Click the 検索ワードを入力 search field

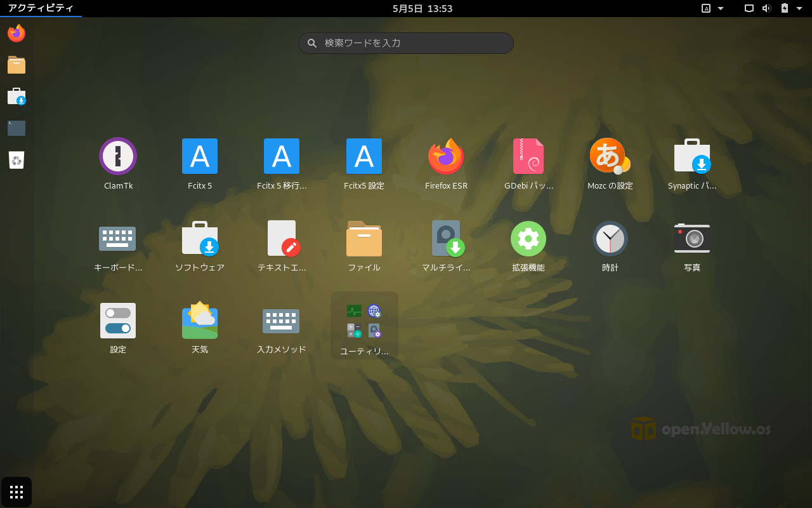click(x=406, y=43)
